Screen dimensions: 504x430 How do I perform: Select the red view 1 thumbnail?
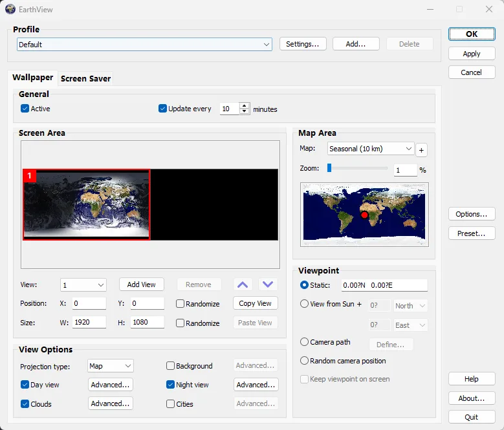click(x=87, y=204)
